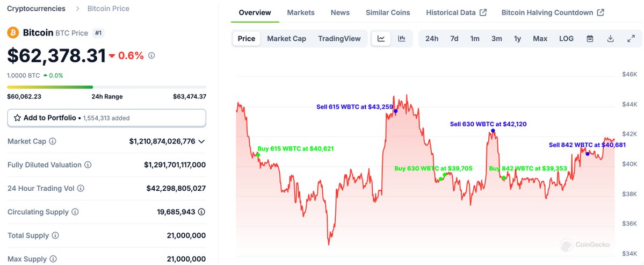This screenshot has width=644, height=265.
Task: Download chart data icon
Action: click(x=610, y=39)
